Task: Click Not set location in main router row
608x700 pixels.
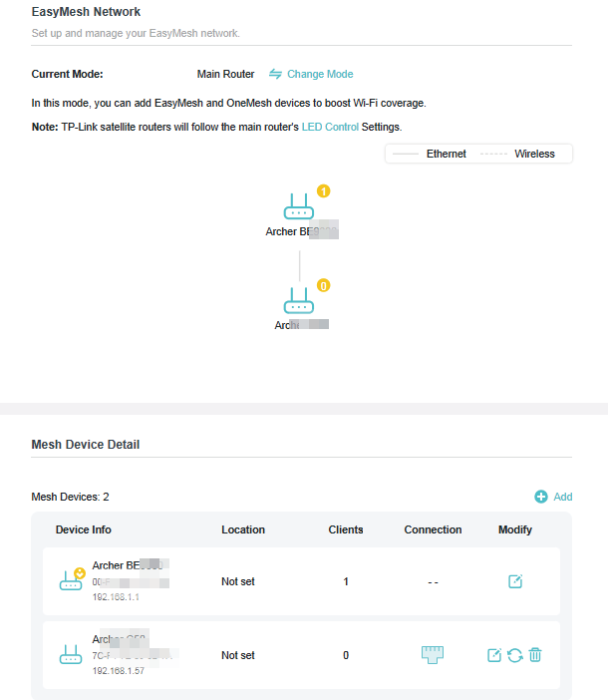Action: coord(238,581)
